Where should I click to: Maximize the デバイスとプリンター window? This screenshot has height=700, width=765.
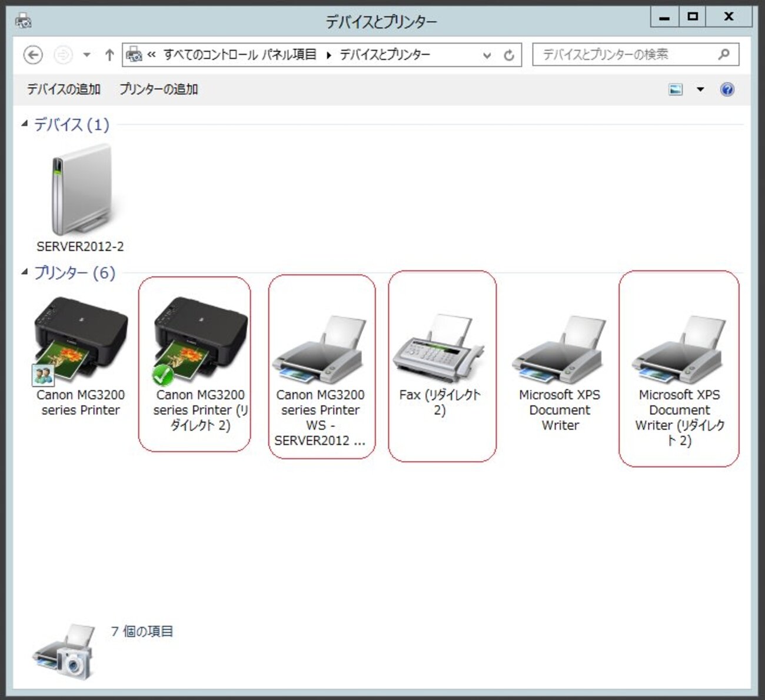point(693,17)
